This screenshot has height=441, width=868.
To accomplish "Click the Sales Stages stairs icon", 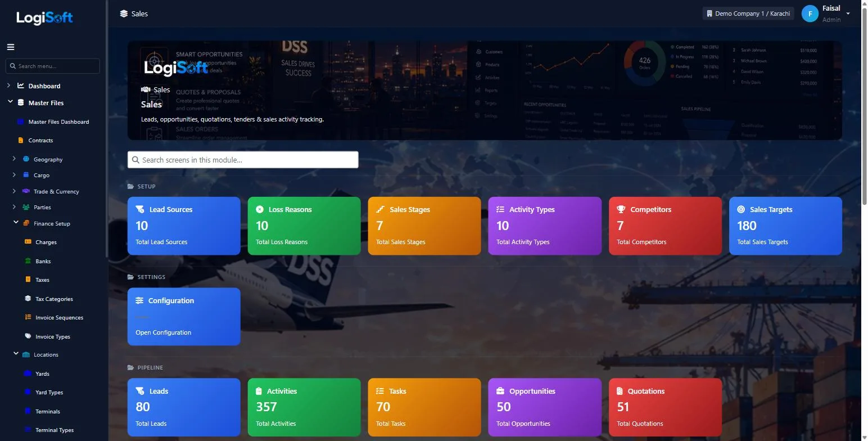I will pyautogui.click(x=381, y=209).
